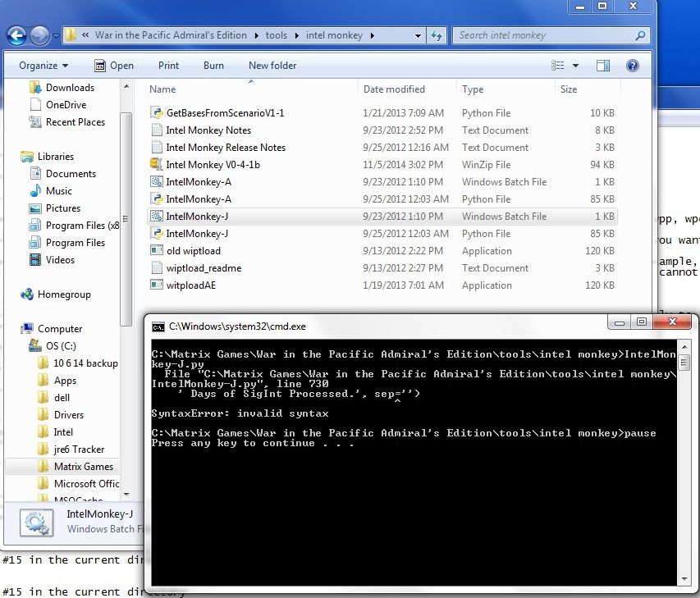Viewport: 700px width, 598px height.
Task: Click the tools breadcrumb in address bar
Action: tap(276, 36)
